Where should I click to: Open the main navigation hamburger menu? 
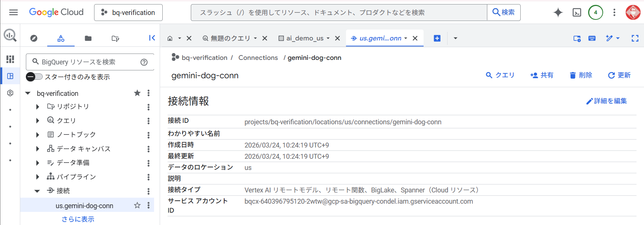pos(13,12)
